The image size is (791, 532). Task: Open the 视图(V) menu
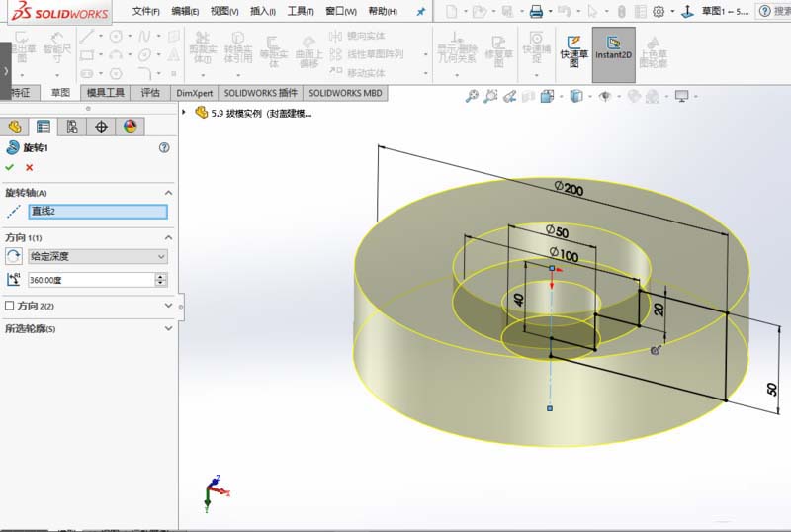[x=224, y=11]
